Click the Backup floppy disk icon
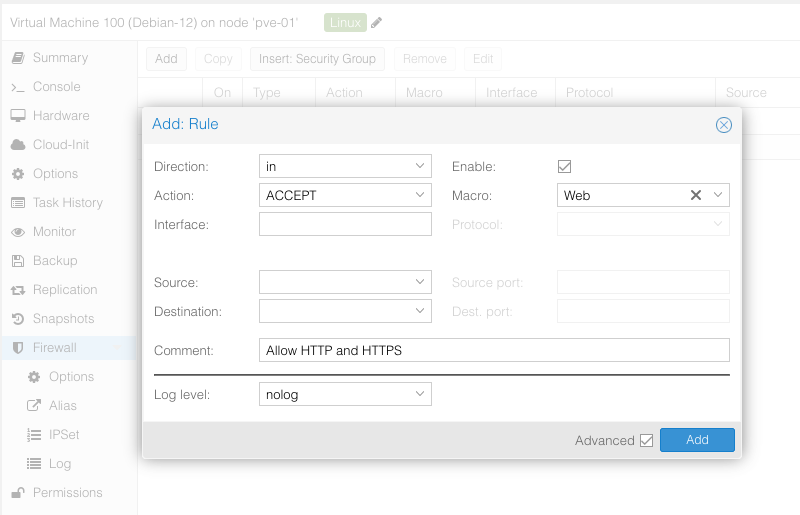Image resolution: width=800 pixels, height=515 pixels. [x=18, y=261]
